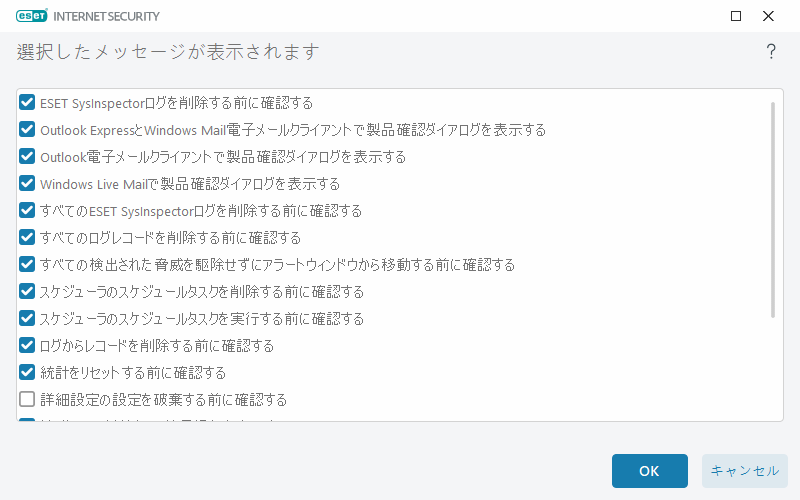Uncheck 統計をリセットする前に確認する checkbox
800x500 pixels.
pos(27,373)
